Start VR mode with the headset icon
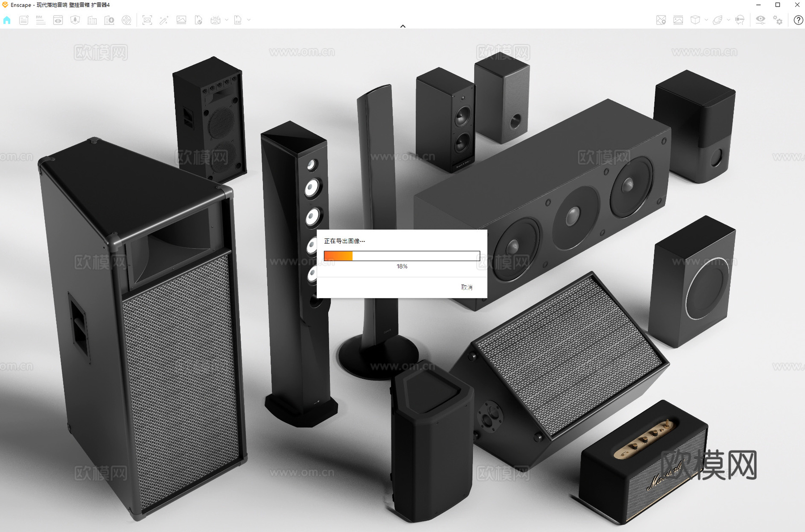Image resolution: width=805 pixels, height=532 pixels. click(740, 20)
